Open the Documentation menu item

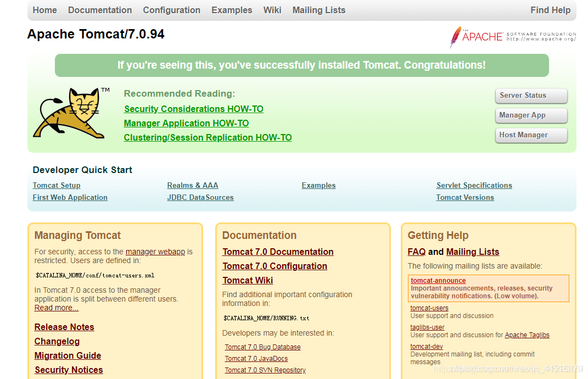100,10
